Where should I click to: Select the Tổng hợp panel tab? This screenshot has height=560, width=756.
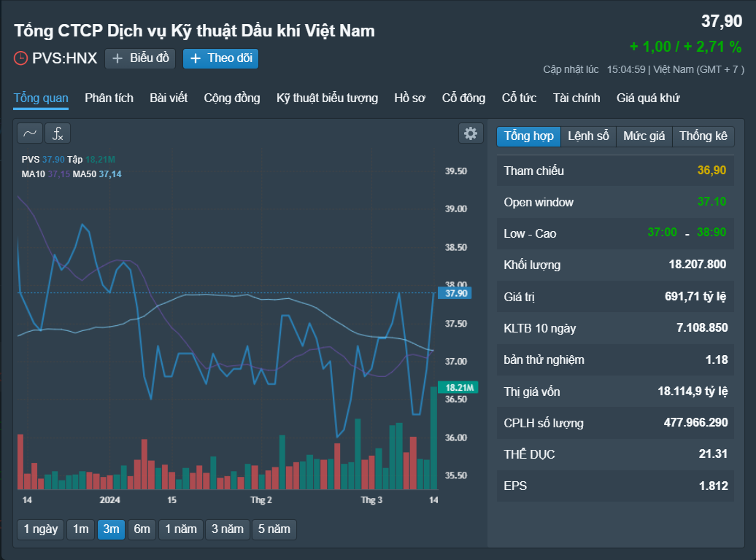coord(529,136)
